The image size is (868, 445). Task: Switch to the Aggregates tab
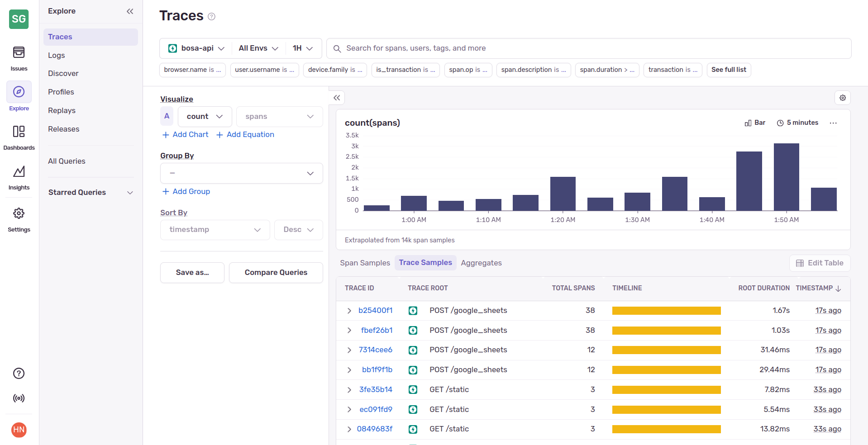[481, 263]
